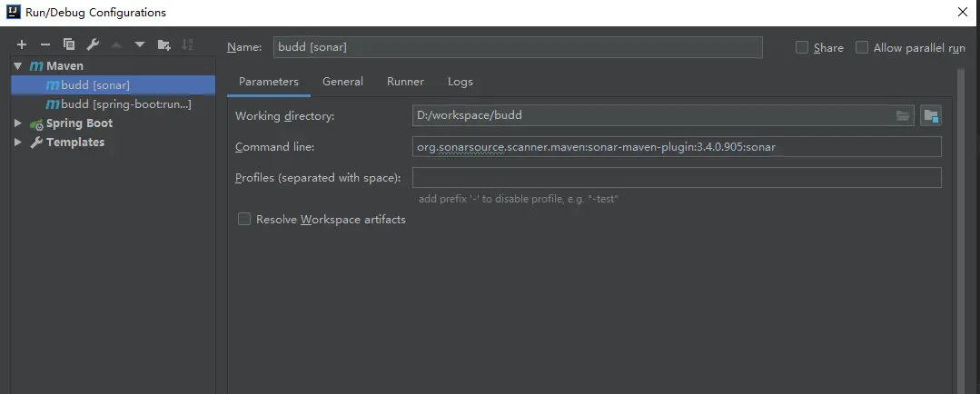Collapse the Maven tree node
The width and height of the screenshot is (980, 394).
[18, 66]
